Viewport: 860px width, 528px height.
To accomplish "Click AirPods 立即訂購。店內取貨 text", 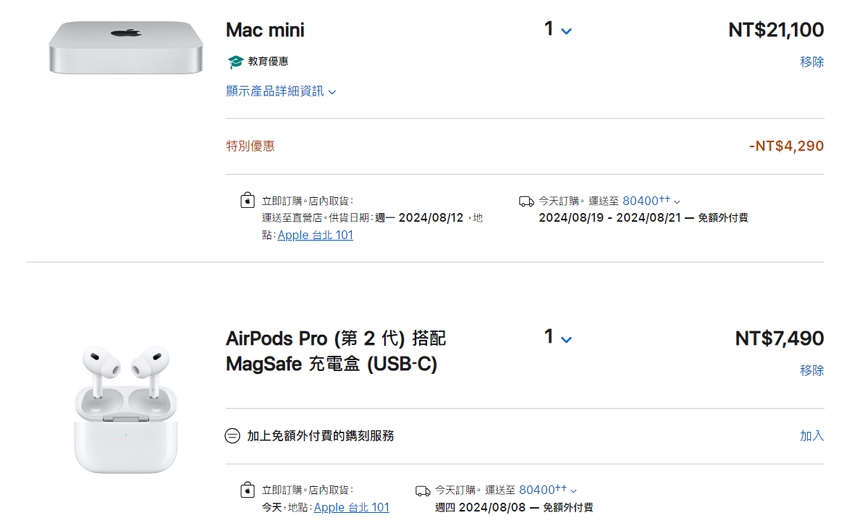I will tap(307, 490).
